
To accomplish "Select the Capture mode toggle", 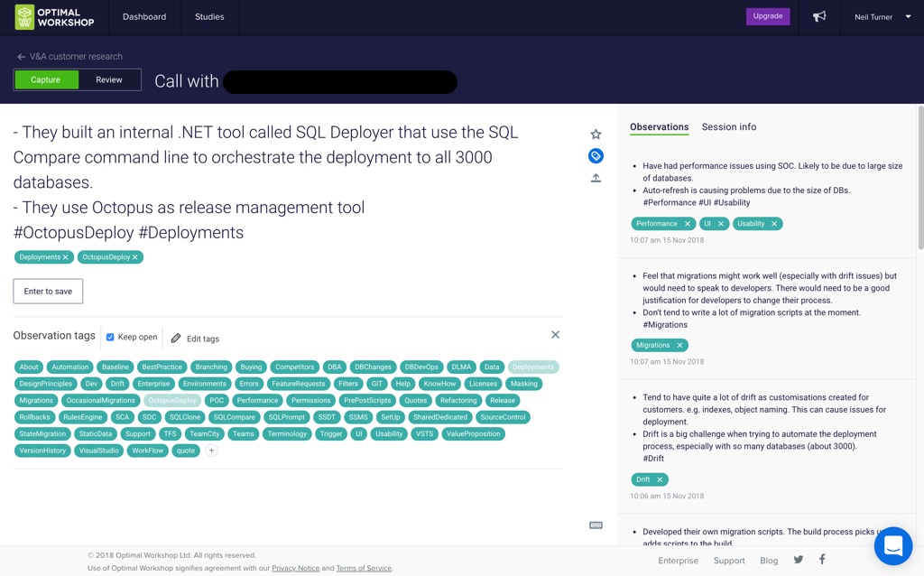I will [46, 80].
